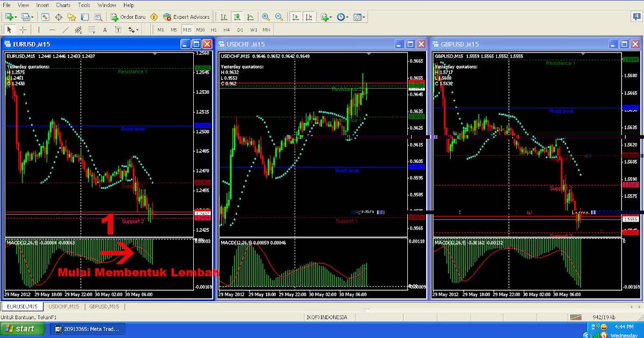Image resolution: width=644 pixels, height=338 pixels.
Task: Open the Charts menu
Action: coord(63,5)
